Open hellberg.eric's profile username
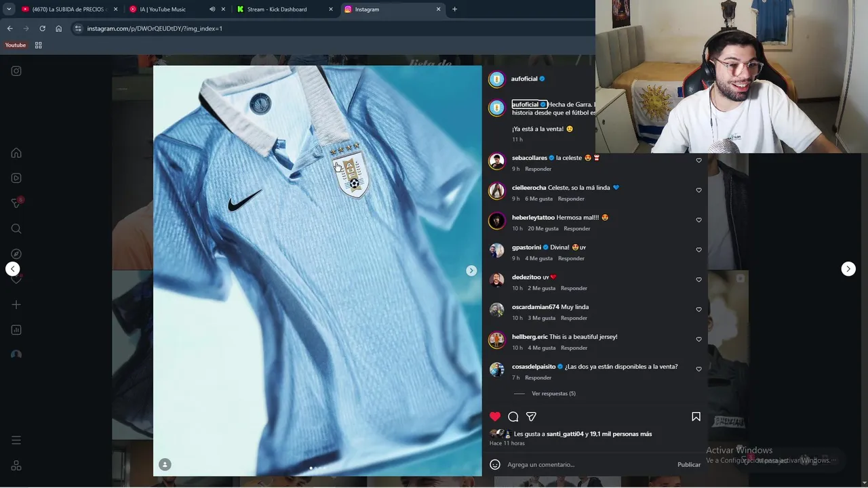 pos(530,337)
